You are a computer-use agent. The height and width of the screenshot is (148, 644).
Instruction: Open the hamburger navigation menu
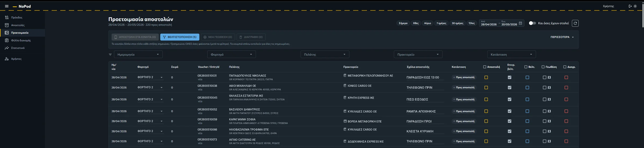click(7, 6)
